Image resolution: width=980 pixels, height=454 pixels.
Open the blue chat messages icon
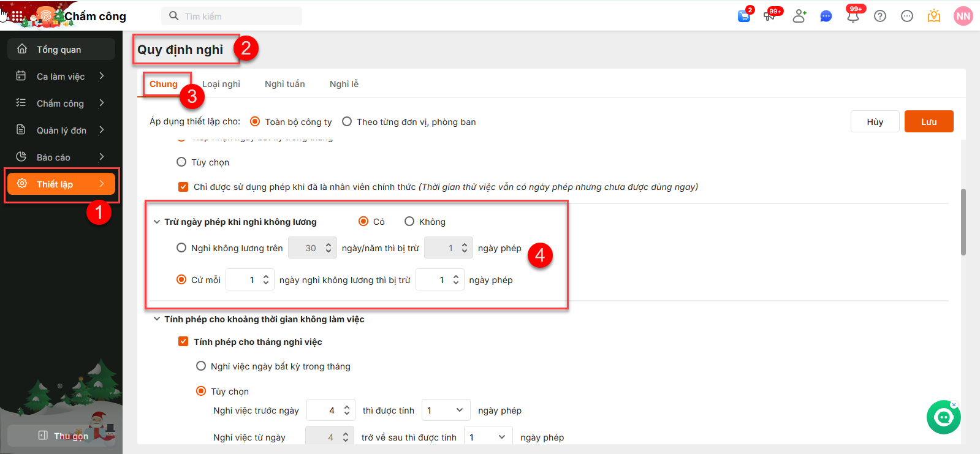[x=826, y=16]
